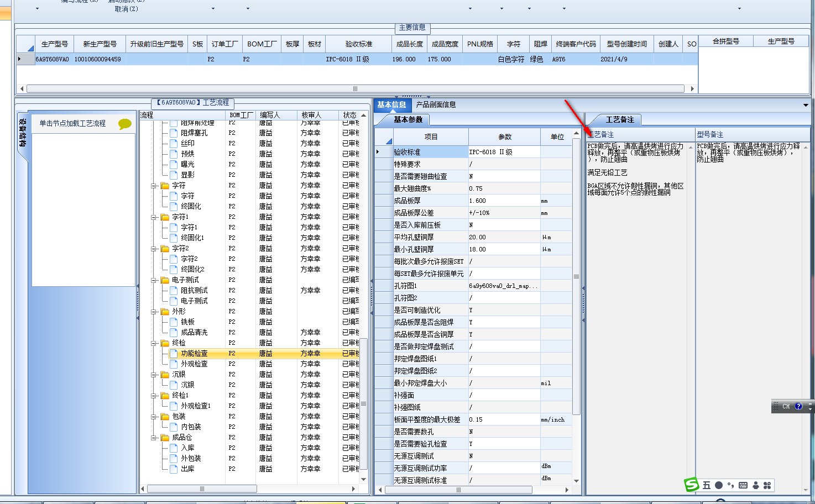Click the top grid horizontal scrollbar
This screenshot has height=504, width=815.
[355, 88]
